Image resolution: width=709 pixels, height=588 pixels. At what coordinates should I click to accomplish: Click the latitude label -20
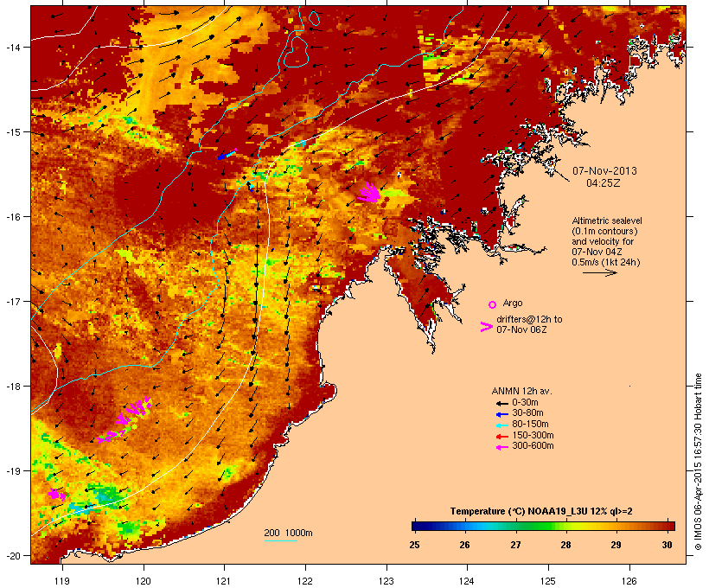[13, 556]
